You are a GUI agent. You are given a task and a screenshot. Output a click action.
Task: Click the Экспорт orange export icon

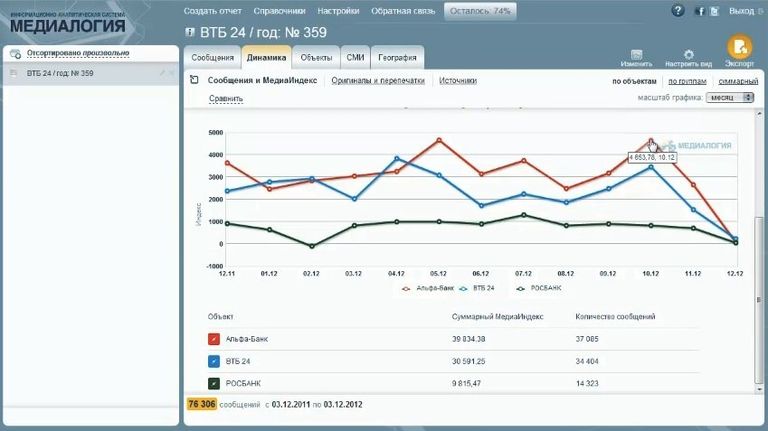[739, 47]
